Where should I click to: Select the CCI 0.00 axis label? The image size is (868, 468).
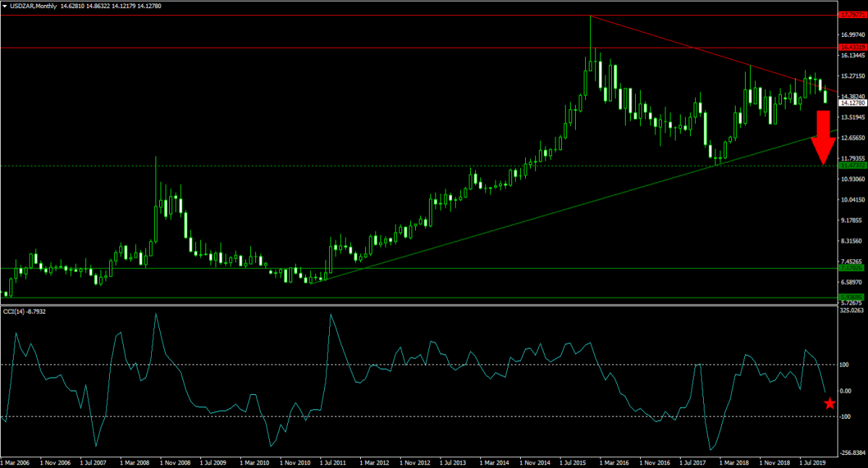[x=846, y=391]
